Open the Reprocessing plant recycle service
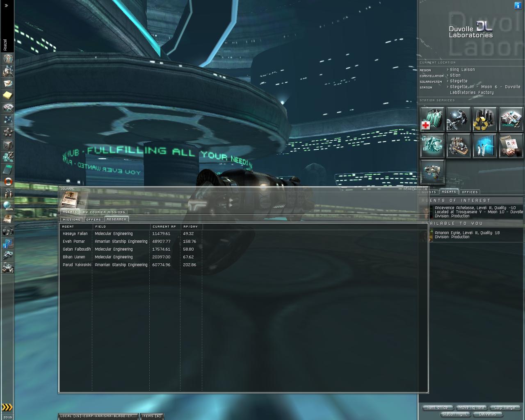 [x=485, y=119]
